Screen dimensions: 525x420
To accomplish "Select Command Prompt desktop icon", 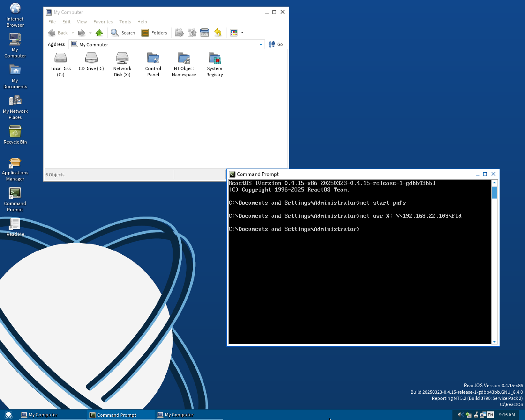I will coord(15,199).
